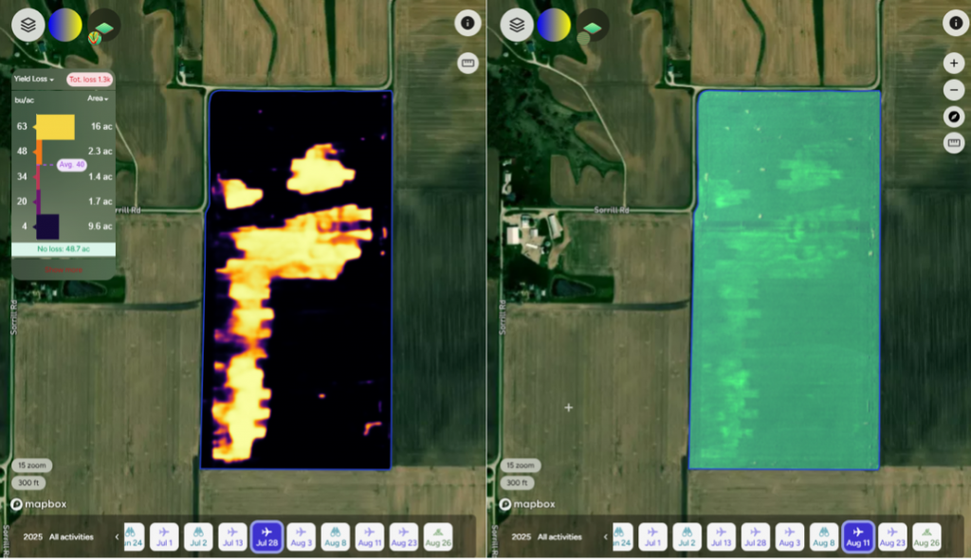971x560 pixels.
Task: Toggle the green field layer button in left map
Action: pyautogui.click(x=104, y=27)
